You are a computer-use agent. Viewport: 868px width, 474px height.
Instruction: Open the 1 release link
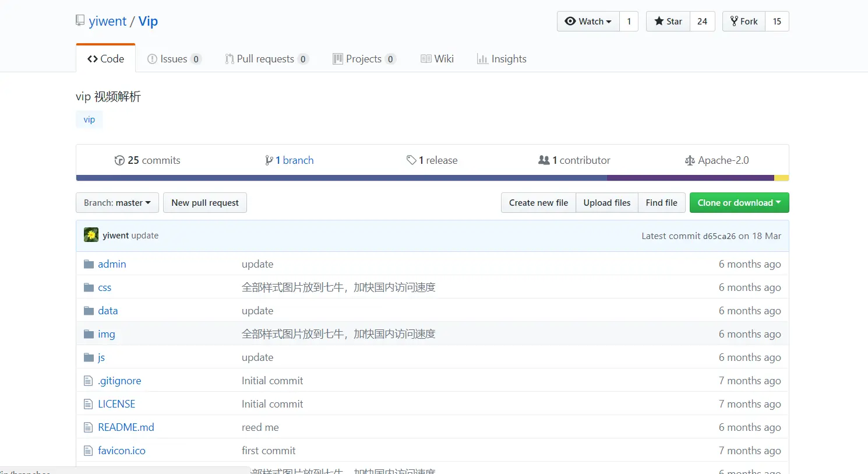pyautogui.click(x=432, y=160)
